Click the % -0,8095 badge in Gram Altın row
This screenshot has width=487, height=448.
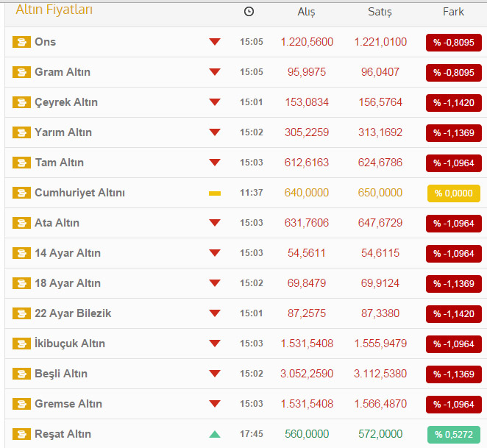click(454, 73)
